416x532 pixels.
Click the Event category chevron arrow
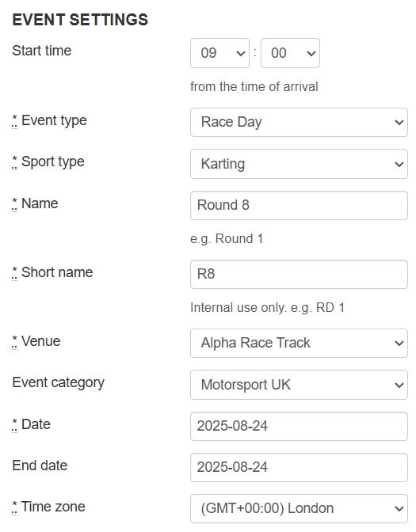[399, 385]
